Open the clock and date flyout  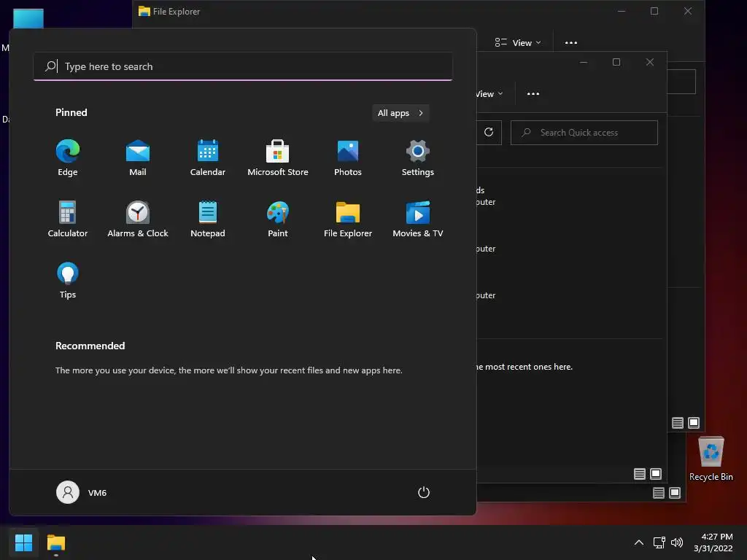tap(713, 542)
